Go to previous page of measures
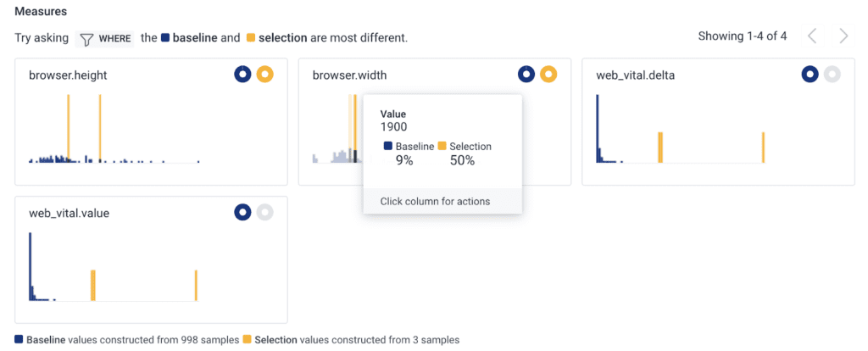The width and height of the screenshot is (868, 351). 812,36
